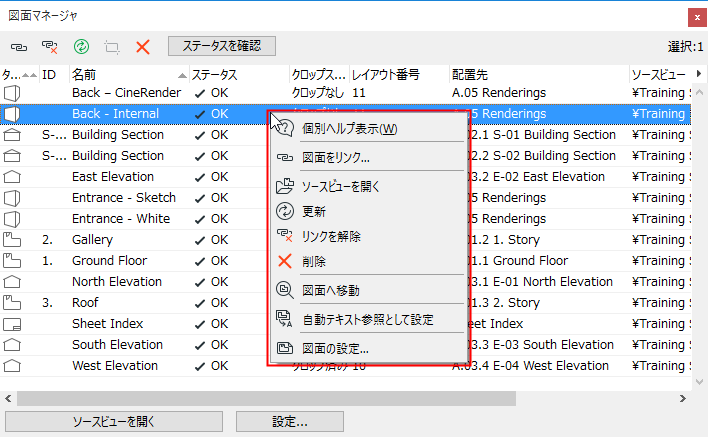
Task: Sort by 名前 column header
Action: (129, 74)
